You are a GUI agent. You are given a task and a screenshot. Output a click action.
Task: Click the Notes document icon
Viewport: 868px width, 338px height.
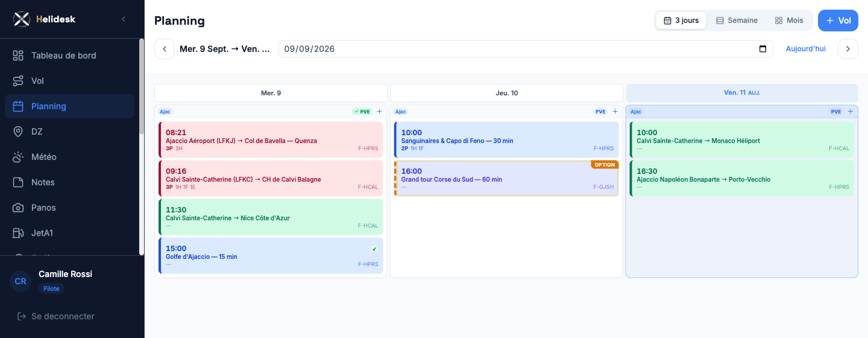[18, 182]
